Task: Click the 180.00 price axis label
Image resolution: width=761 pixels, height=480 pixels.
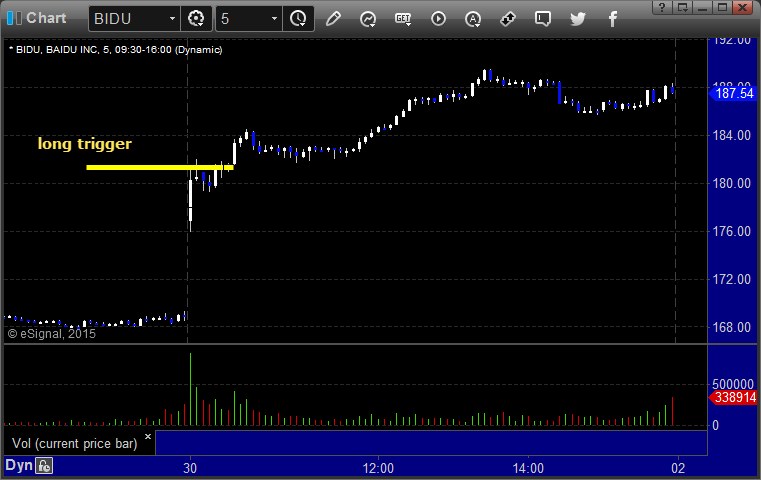Action: (731, 183)
